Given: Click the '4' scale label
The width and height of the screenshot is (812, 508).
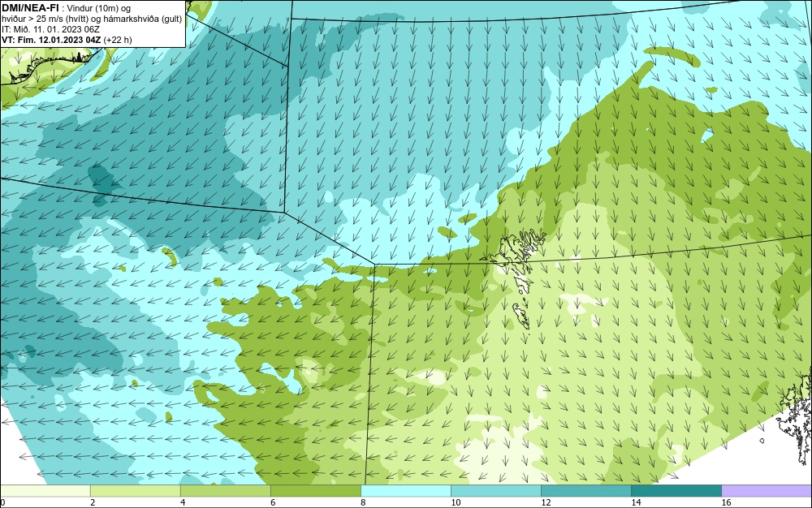Looking at the screenshot, I should (182, 502).
